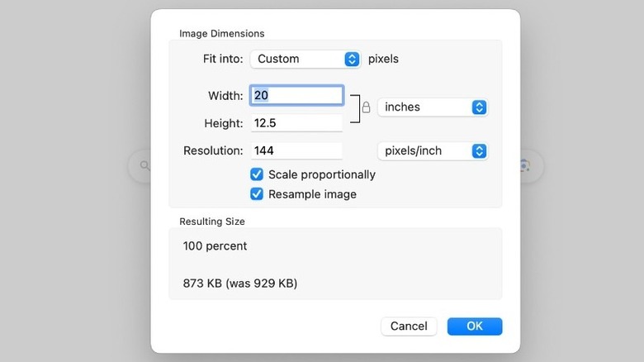Toggle Scale proportionally checkbox

pos(257,174)
